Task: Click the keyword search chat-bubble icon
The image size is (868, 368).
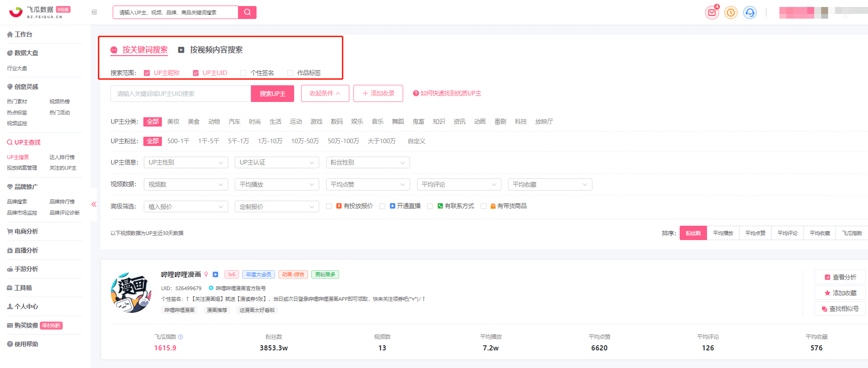Action: [114, 50]
